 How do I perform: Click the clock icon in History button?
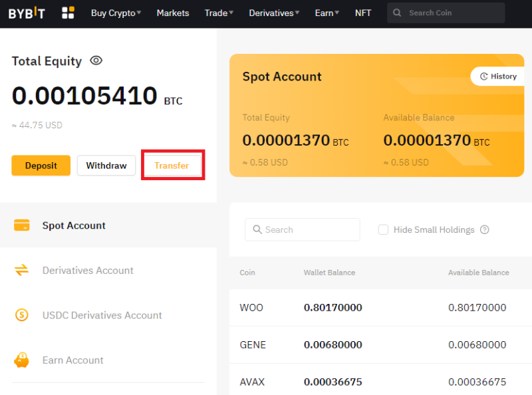484,76
